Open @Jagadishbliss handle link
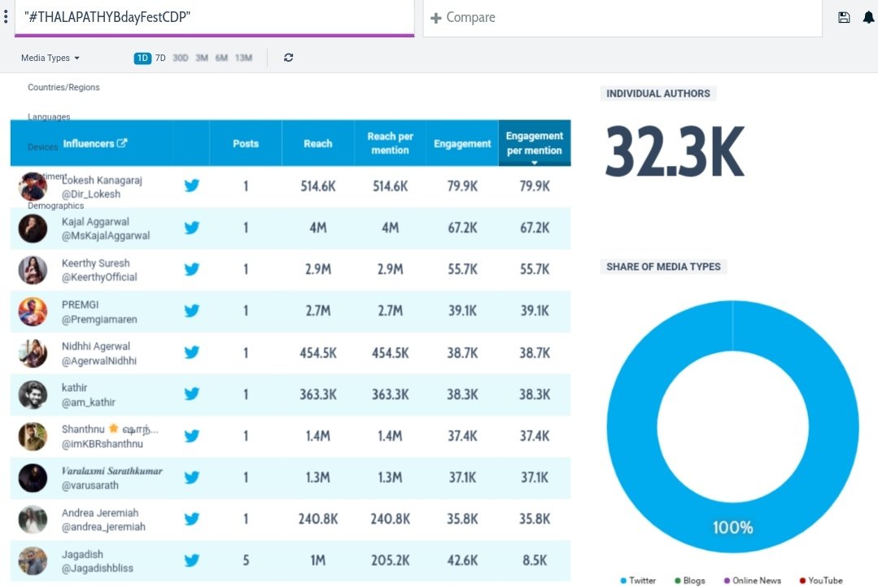Viewport: 878px width, 588px height. pyautogui.click(x=98, y=568)
